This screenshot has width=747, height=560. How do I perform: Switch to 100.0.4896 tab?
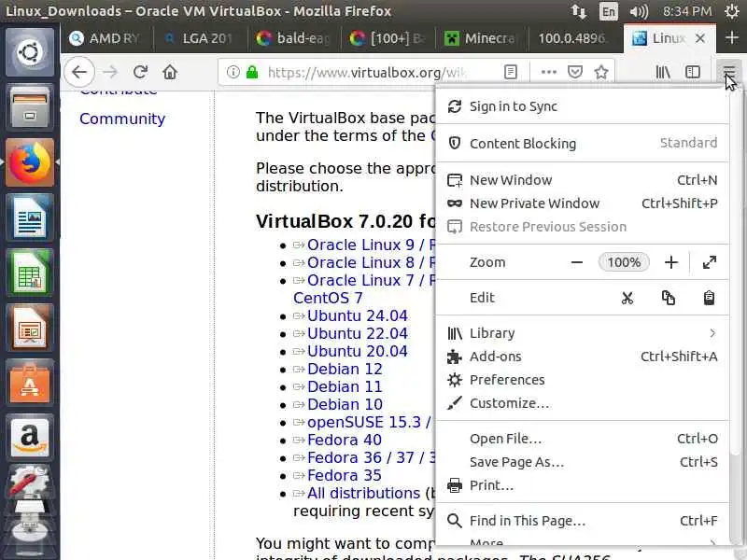575,38
